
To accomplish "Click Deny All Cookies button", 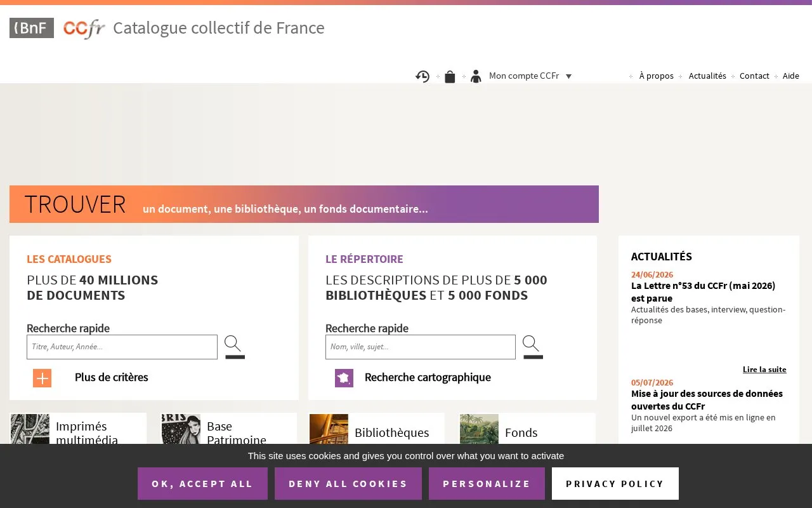I will [x=348, y=484].
